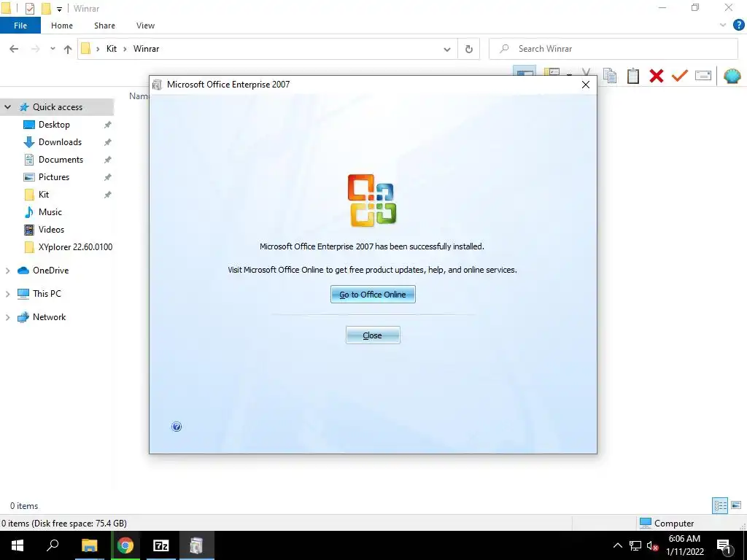Image resolution: width=747 pixels, height=560 pixels.
Task: Open Desktop in Quick access
Action: click(x=54, y=125)
